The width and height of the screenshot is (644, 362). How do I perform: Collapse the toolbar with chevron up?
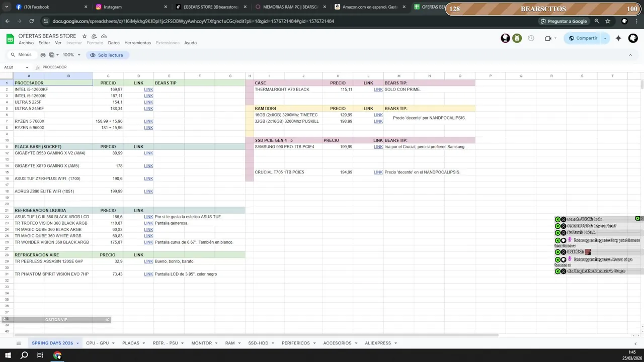pos(630,55)
